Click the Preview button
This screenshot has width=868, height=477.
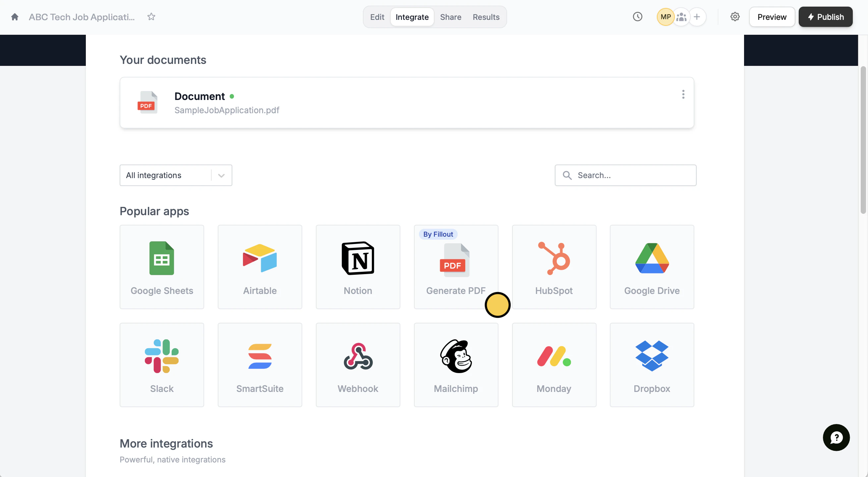point(772,17)
